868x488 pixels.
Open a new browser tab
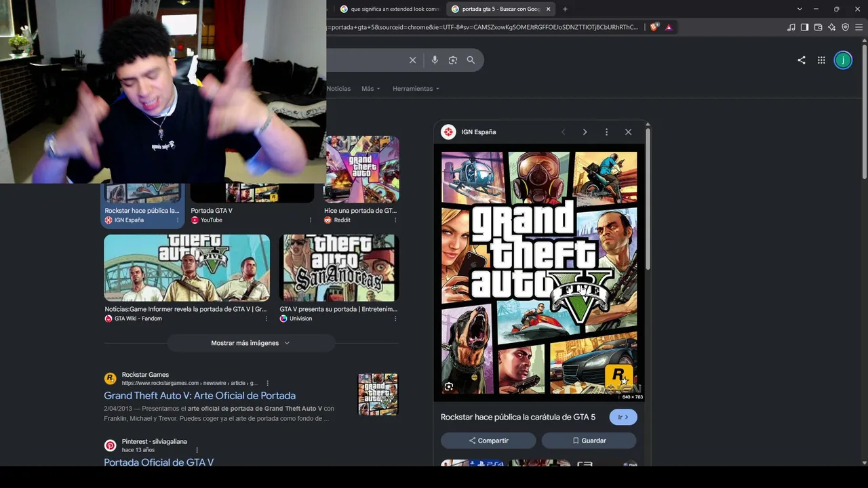coord(565,9)
